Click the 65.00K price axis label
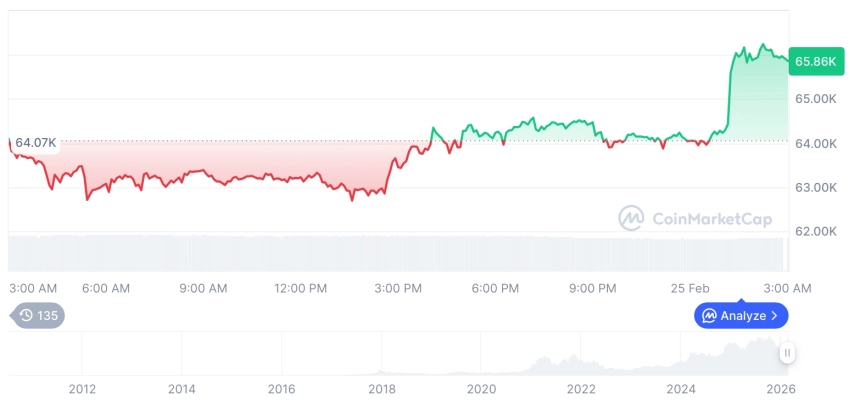This screenshot has height=401, width=860. (815, 99)
